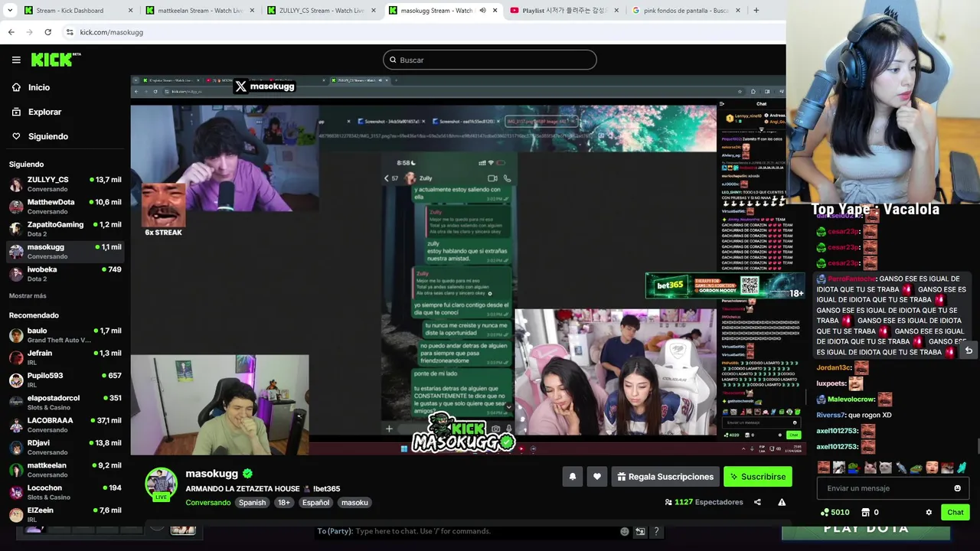Image resolution: width=980 pixels, height=551 pixels.
Task: Click the Conversando category link
Action: 208,503
